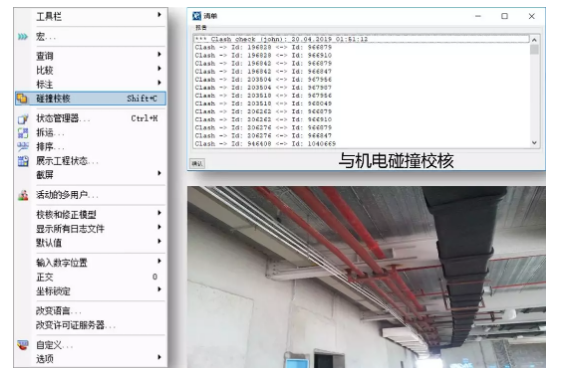Screen dimensions: 564x371
Task: Choose 排序... menu entry
Action: tap(90, 147)
